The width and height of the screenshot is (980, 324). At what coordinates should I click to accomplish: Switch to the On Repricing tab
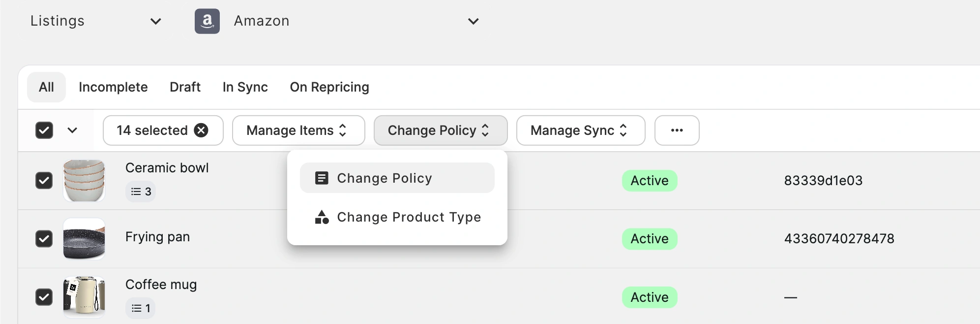(x=329, y=87)
